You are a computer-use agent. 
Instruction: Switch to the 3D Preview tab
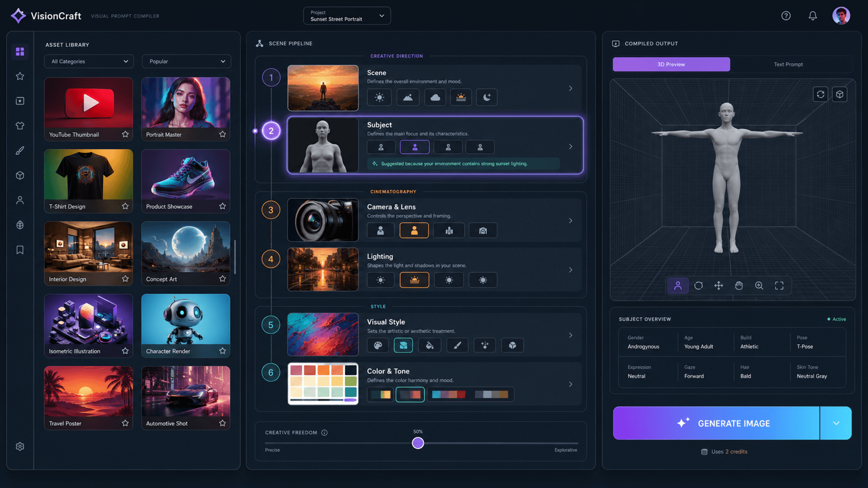[x=671, y=64]
